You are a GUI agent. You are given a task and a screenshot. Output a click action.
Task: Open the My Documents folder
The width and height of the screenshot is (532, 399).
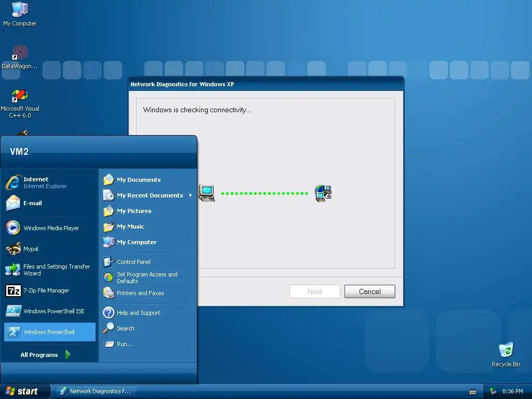[148, 179]
